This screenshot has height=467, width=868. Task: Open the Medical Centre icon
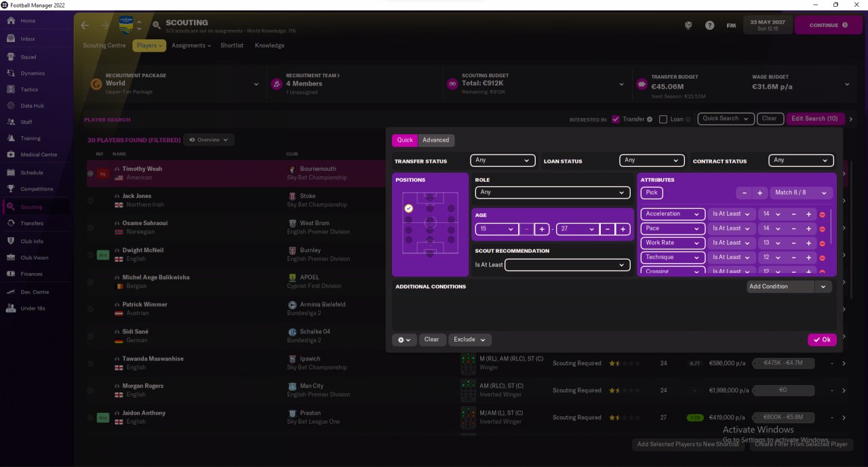pyautogui.click(x=11, y=155)
